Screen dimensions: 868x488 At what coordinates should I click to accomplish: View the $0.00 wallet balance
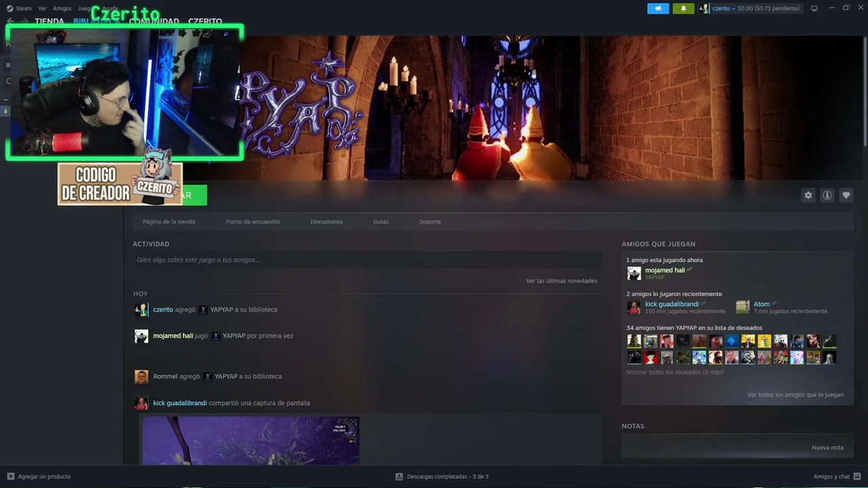point(768,8)
